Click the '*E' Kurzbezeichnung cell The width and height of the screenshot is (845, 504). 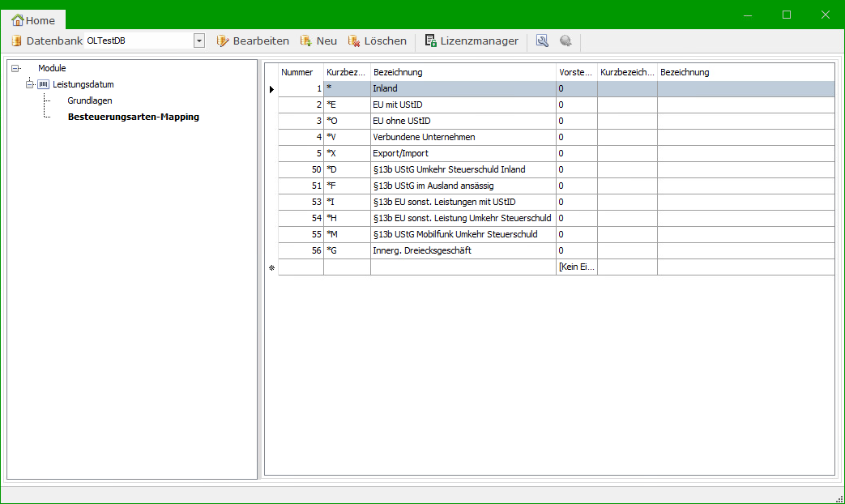pyautogui.click(x=347, y=105)
